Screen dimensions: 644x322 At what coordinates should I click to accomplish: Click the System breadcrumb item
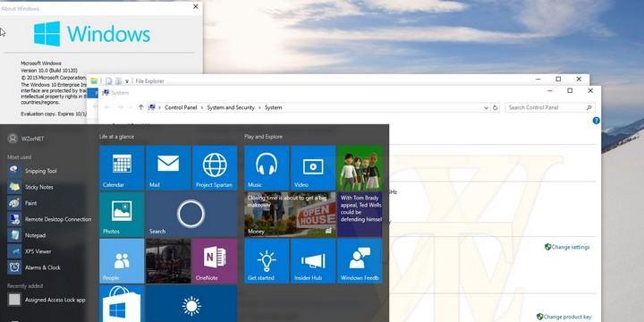click(x=273, y=107)
